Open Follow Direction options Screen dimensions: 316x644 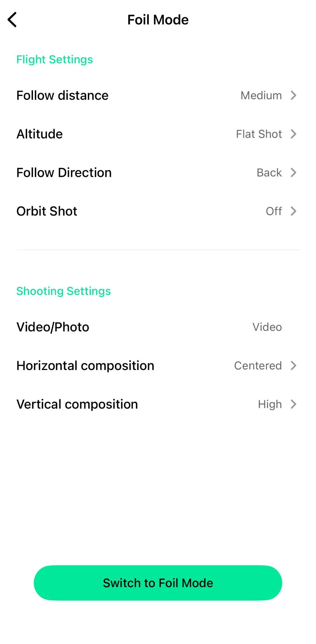click(158, 173)
